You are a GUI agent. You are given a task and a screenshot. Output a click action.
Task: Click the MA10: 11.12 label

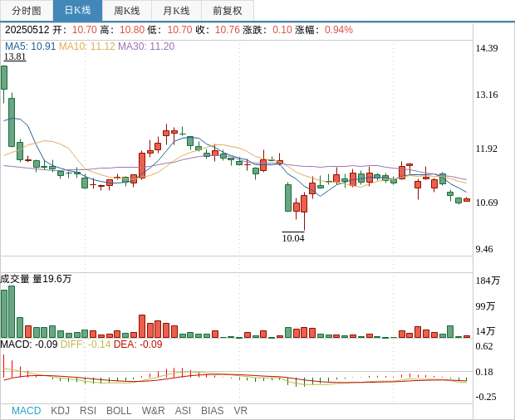point(87,46)
